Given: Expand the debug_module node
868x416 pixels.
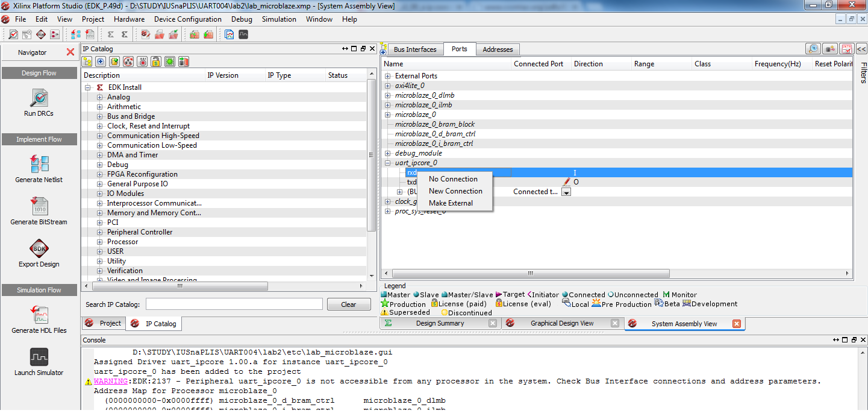Looking at the screenshot, I should click(388, 153).
